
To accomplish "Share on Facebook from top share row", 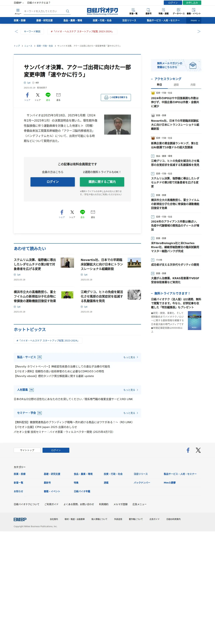I will point(27,97).
